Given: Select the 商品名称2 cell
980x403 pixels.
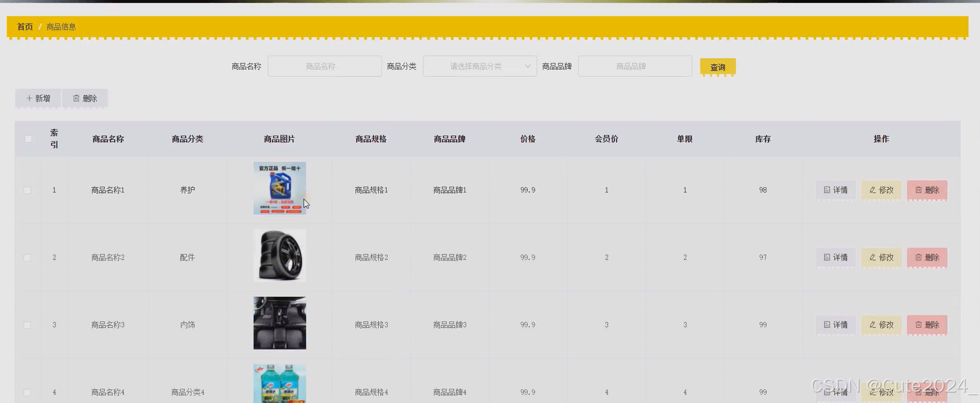Looking at the screenshot, I should coord(108,258).
